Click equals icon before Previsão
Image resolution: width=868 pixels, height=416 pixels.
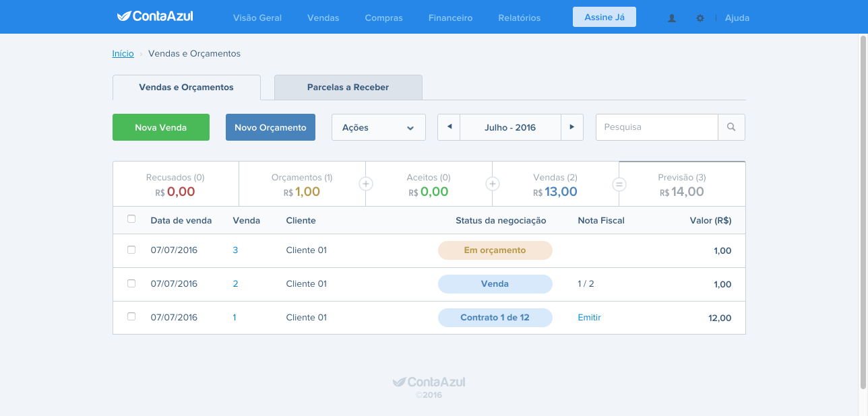(619, 184)
